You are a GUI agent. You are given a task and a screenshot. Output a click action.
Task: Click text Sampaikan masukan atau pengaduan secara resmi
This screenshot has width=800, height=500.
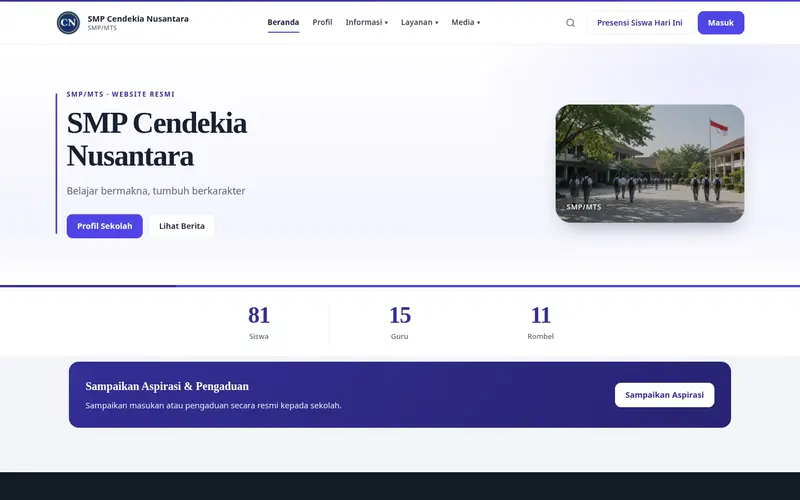point(181,406)
